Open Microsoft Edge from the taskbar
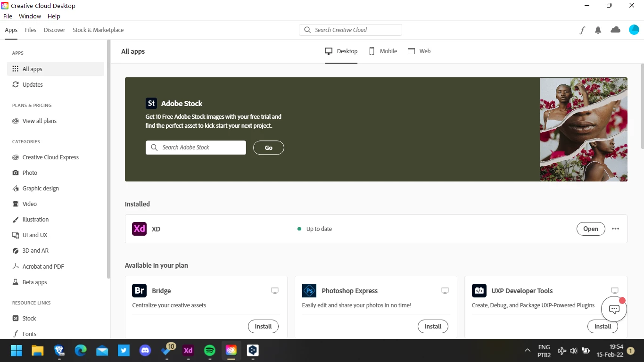The image size is (644, 362). point(81,350)
